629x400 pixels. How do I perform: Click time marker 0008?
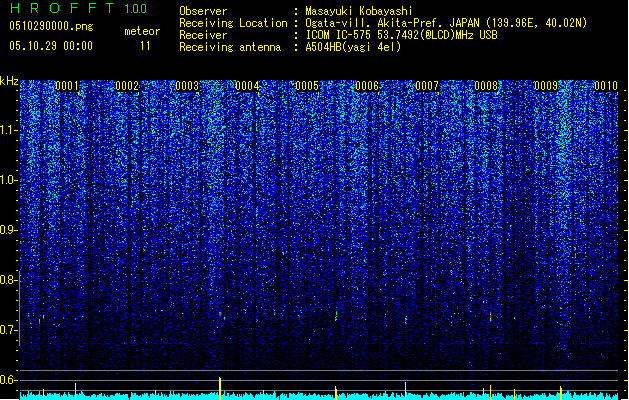click(x=486, y=86)
